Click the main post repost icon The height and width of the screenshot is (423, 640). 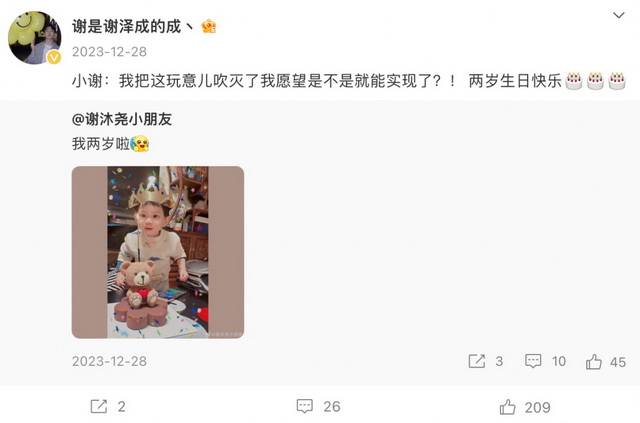click(x=99, y=406)
